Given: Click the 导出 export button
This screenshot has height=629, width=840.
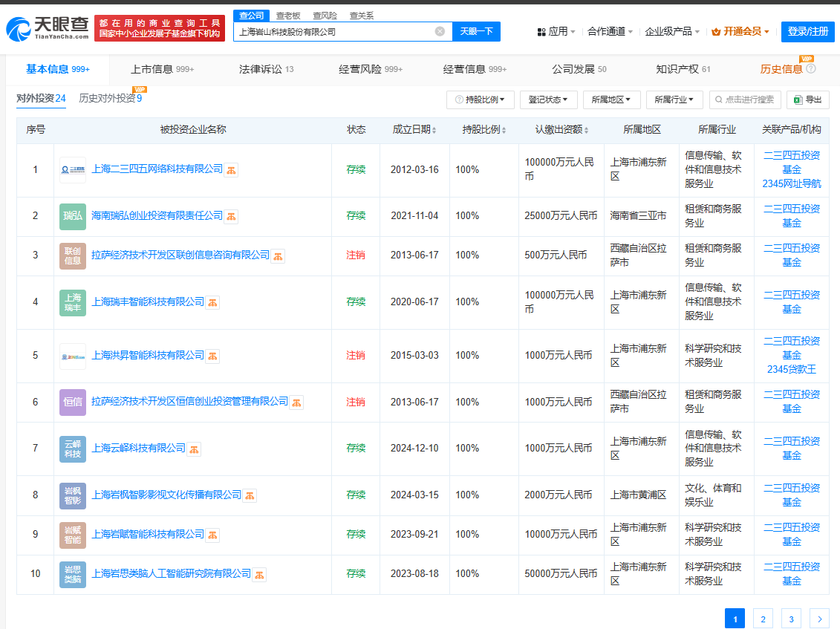Looking at the screenshot, I should (x=808, y=100).
